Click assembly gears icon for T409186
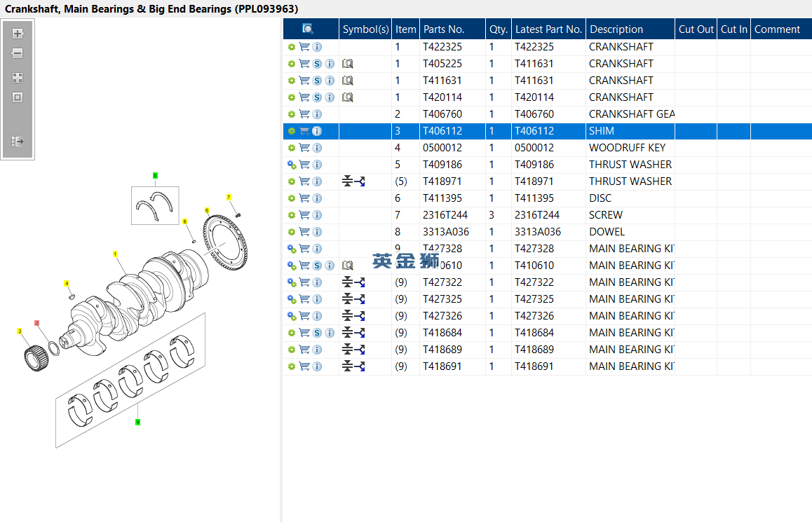Viewport: 812px width, 522px height. pyautogui.click(x=292, y=165)
